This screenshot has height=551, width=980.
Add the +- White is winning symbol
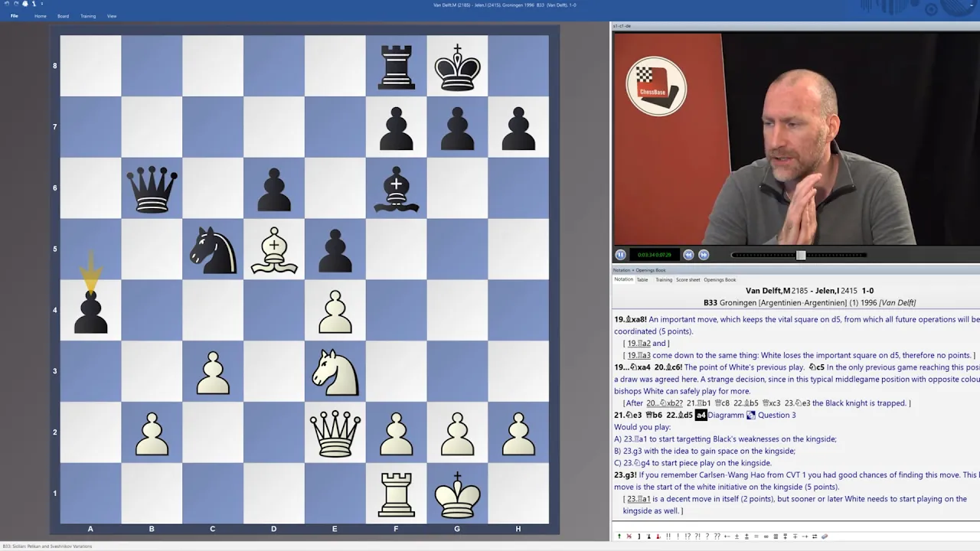tap(727, 536)
